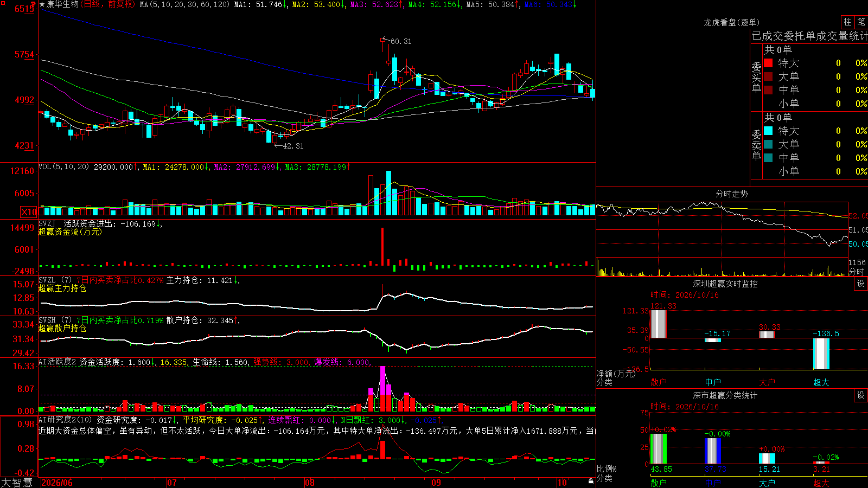The height and width of the screenshot is (488, 868).
Task: Click the star icon before 康华生物
Action: coord(42,4)
